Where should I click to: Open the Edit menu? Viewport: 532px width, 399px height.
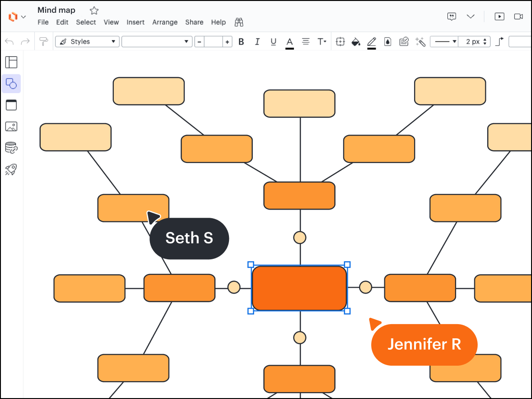coord(62,22)
